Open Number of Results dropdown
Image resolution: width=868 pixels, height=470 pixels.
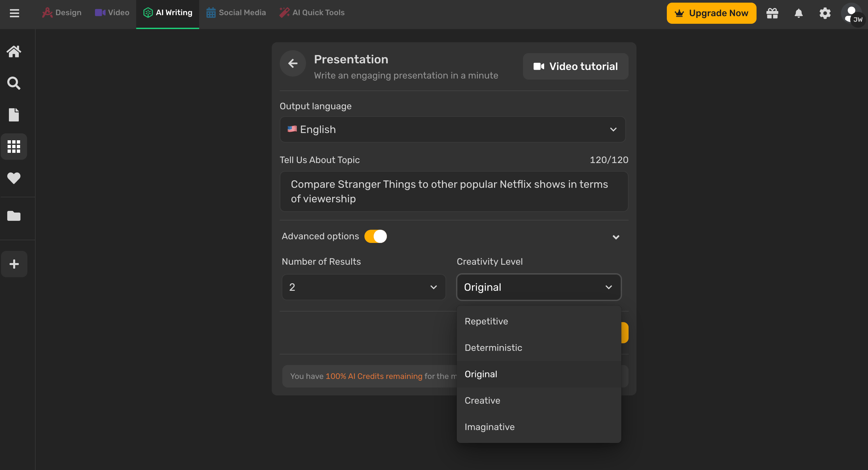pos(363,287)
